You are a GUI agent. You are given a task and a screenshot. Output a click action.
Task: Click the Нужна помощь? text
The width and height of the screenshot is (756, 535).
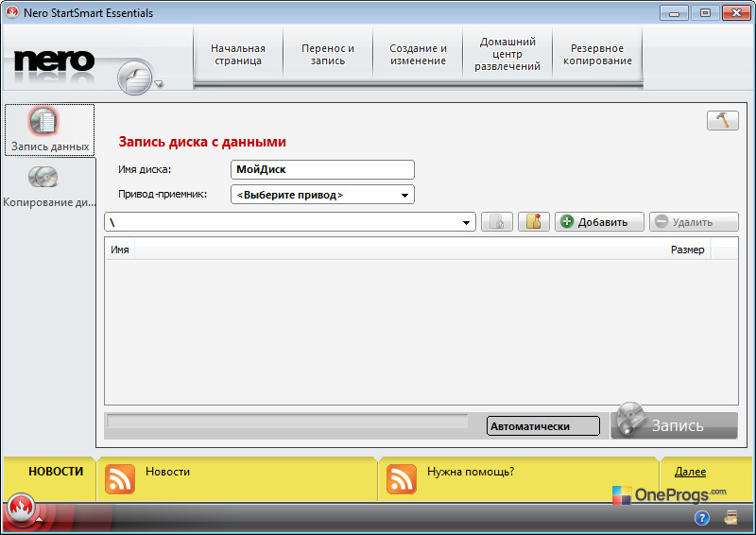(471, 472)
